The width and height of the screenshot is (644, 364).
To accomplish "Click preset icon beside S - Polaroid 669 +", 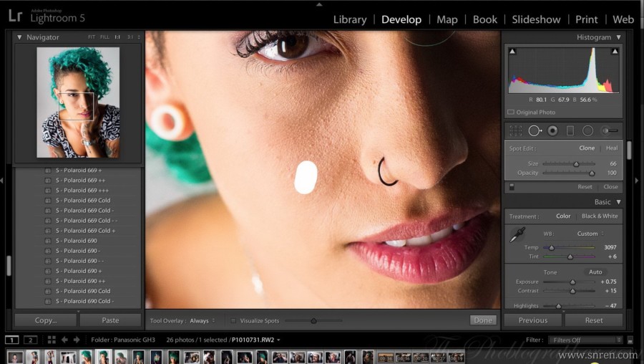I will point(48,171).
